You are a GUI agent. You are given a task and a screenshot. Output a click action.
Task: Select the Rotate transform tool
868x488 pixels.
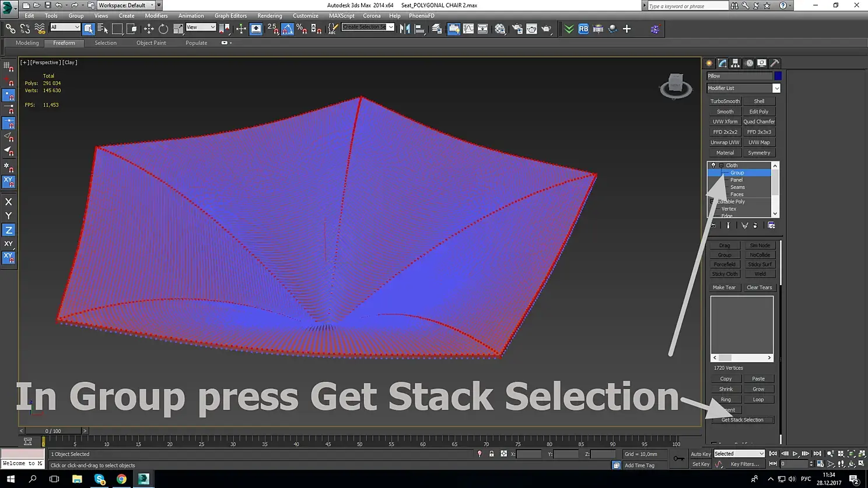tap(163, 29)
